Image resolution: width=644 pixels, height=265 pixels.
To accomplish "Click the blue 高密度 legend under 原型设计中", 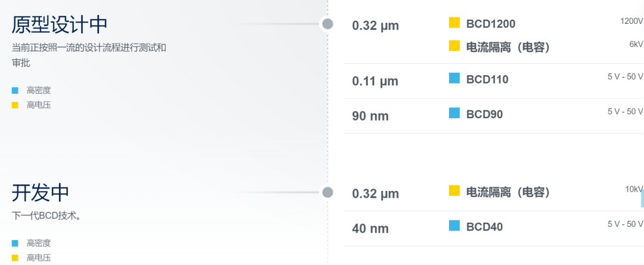I will point(31,90).
